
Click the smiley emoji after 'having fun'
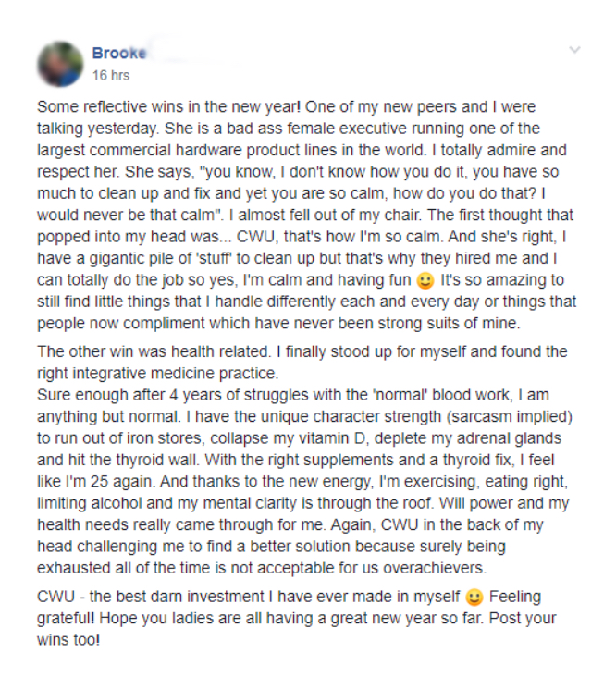[x=425, y=281]
